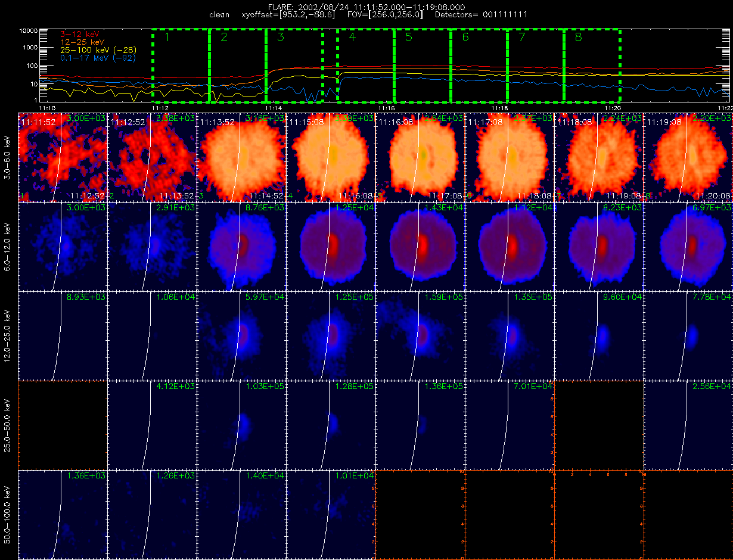Click the interval 2 marker in light curve

(224, 37)
